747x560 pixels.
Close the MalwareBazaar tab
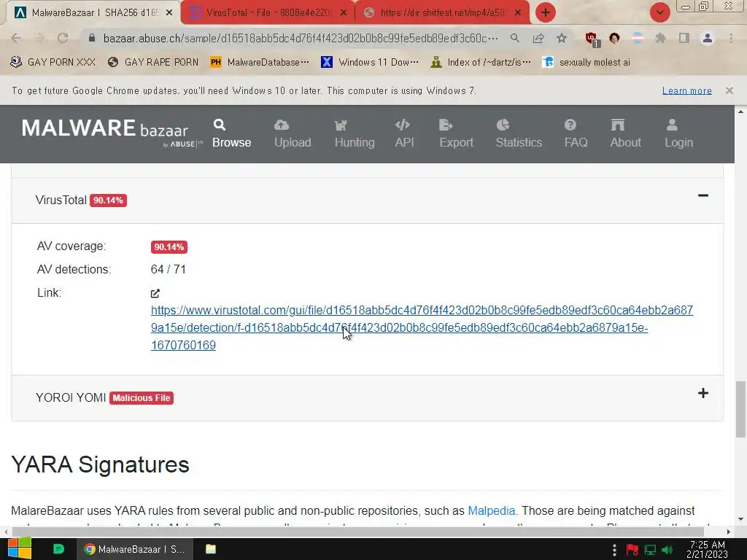[169, 13]
